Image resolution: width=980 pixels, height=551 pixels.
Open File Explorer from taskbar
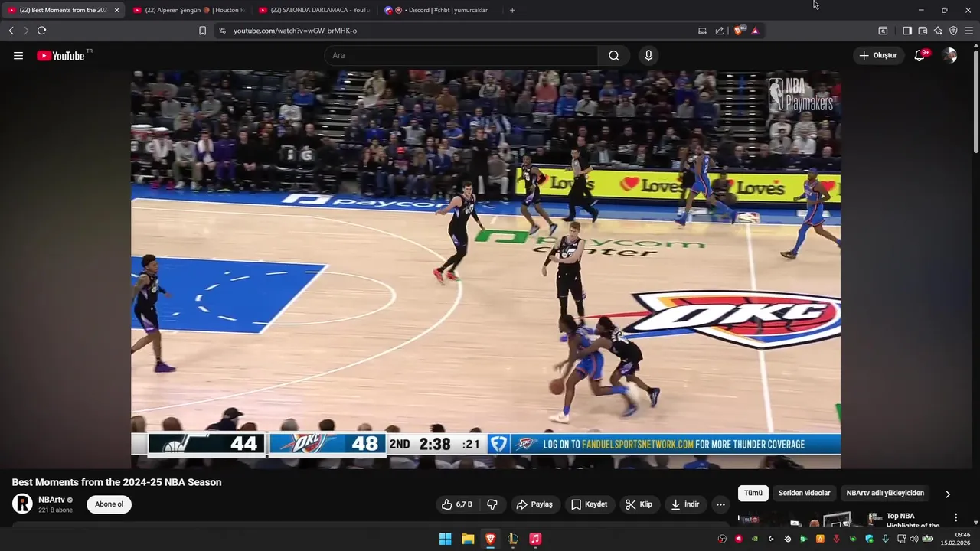468,539
